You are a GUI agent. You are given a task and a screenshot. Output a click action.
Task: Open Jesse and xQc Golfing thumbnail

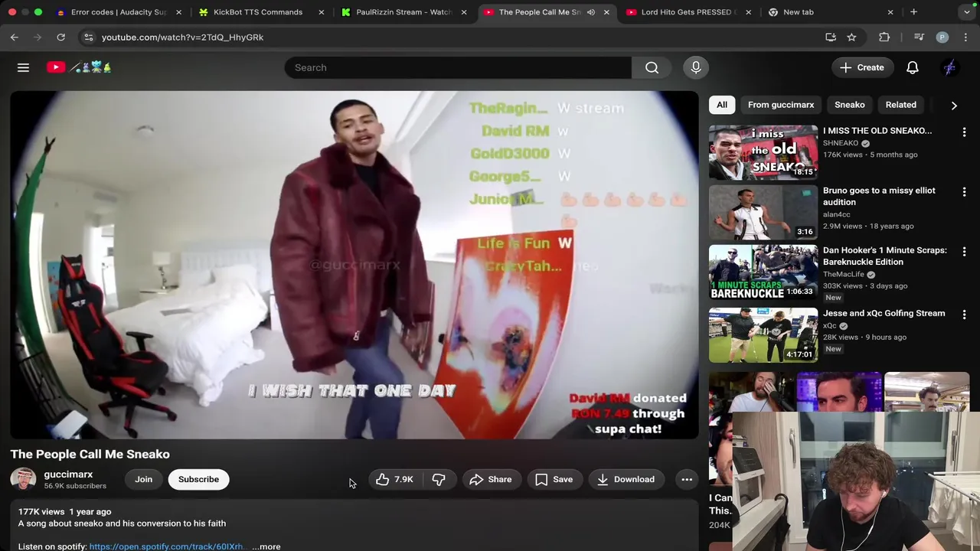(x=763, y=334)
